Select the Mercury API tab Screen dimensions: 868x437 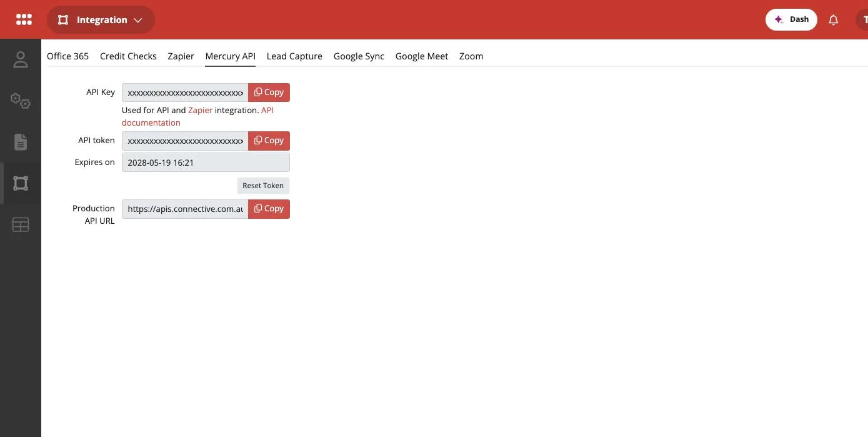point(230,56)
